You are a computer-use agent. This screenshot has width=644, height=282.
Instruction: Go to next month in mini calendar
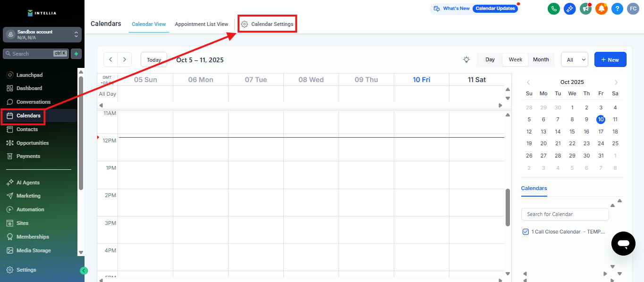click(x=616, y=82)
